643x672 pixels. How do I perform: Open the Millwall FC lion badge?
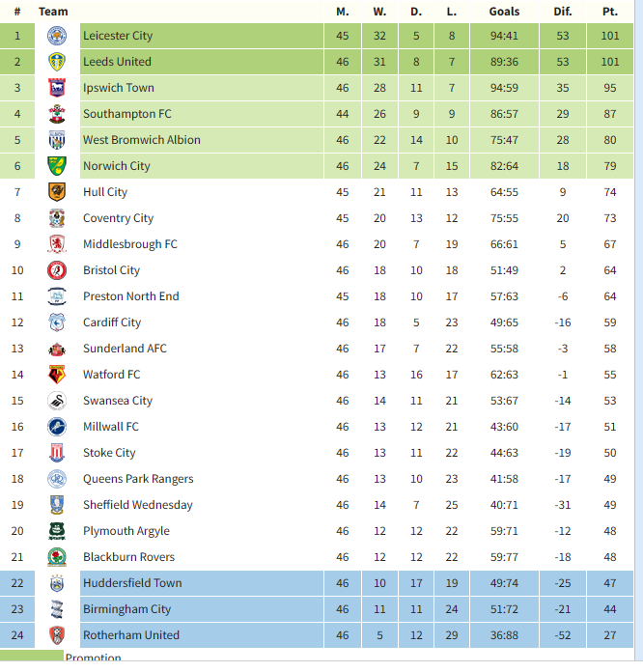[x=57, y=427]
